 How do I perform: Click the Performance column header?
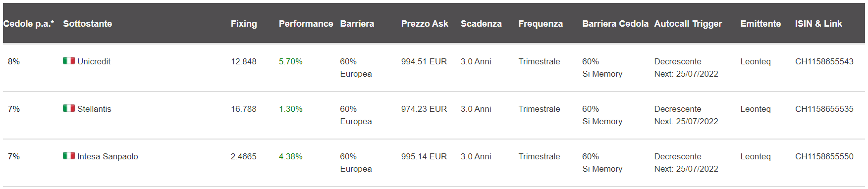pyautogui.click(x=306, y=24)
